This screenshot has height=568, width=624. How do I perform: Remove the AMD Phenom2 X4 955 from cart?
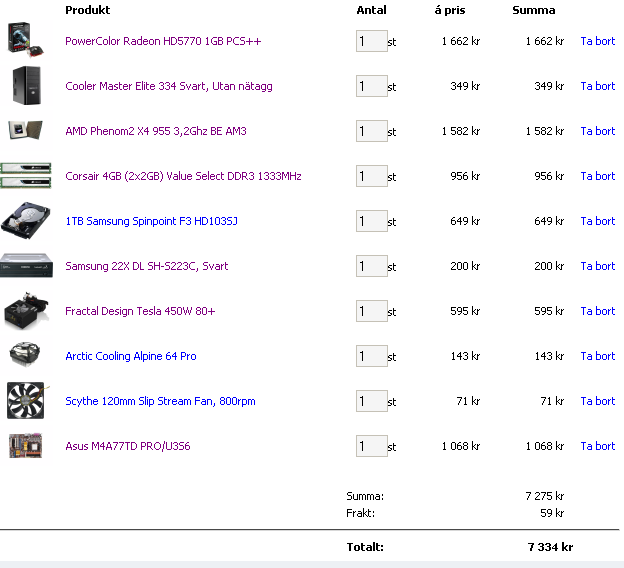pos(597,131)
